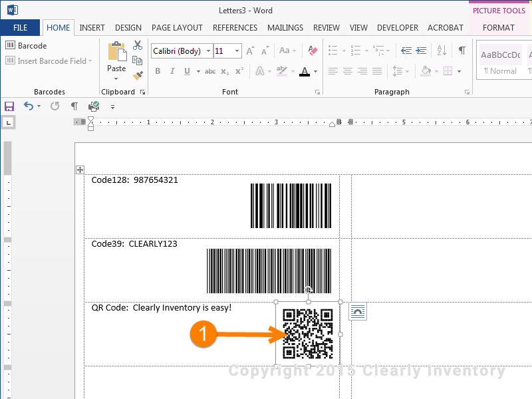532x399 pixels.
Task: Undo the last action
Action: (29, 106)
